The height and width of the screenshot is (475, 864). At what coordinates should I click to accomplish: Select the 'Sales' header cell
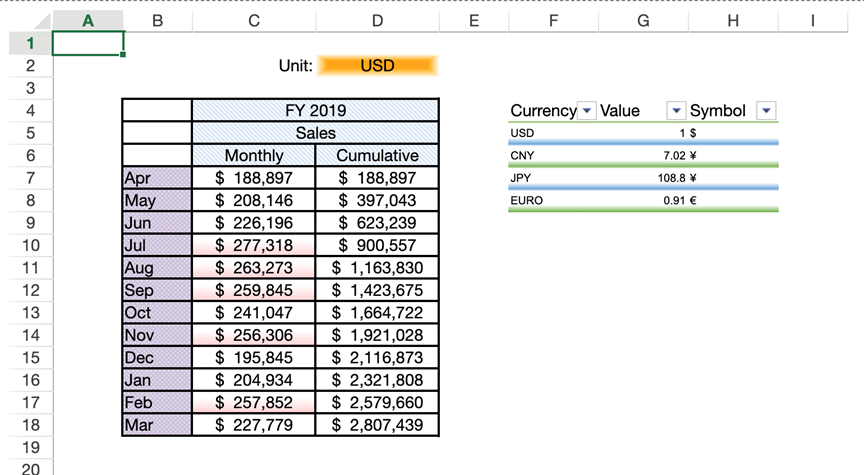316,133
